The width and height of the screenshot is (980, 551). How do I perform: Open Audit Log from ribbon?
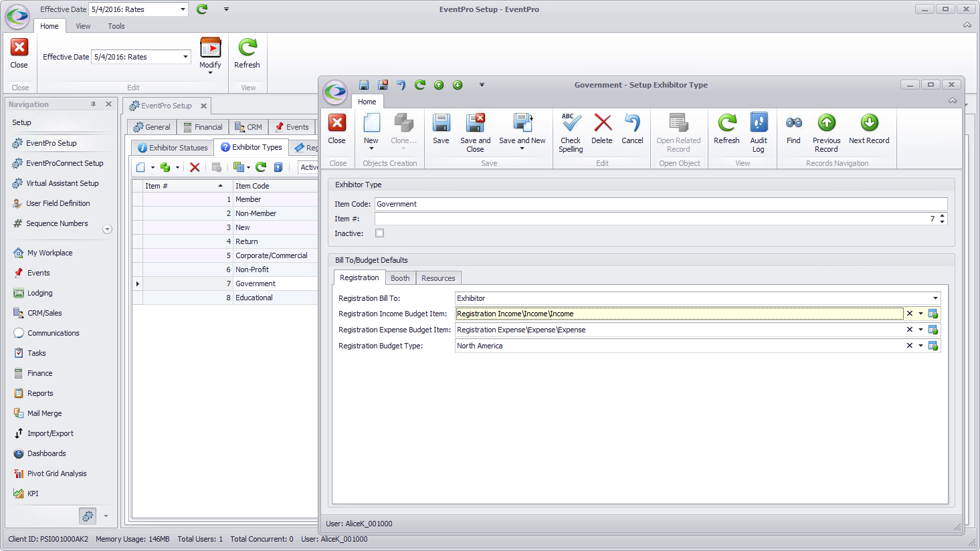coord(759,132)
